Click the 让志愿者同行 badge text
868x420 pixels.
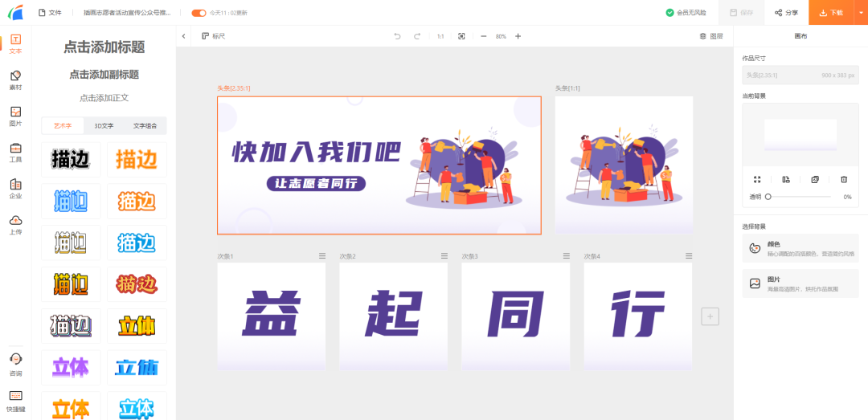pyautogui.click(x=316, y=184)
